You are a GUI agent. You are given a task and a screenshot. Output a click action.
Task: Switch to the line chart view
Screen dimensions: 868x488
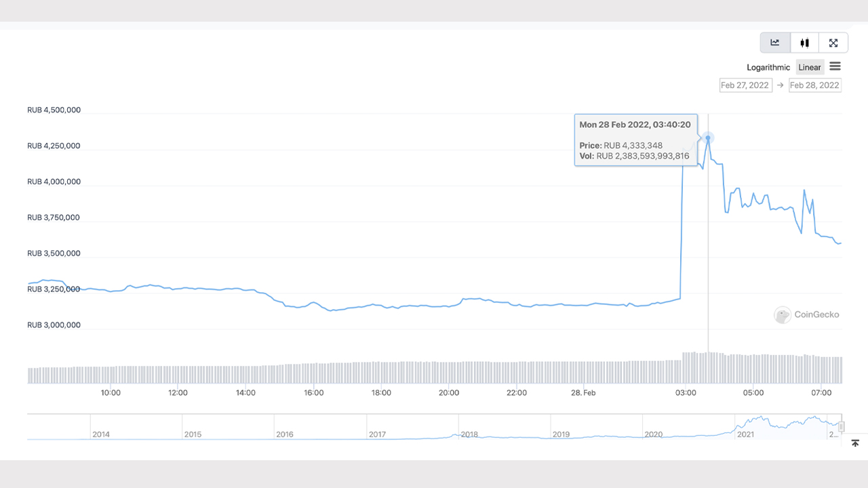[775, 43]
